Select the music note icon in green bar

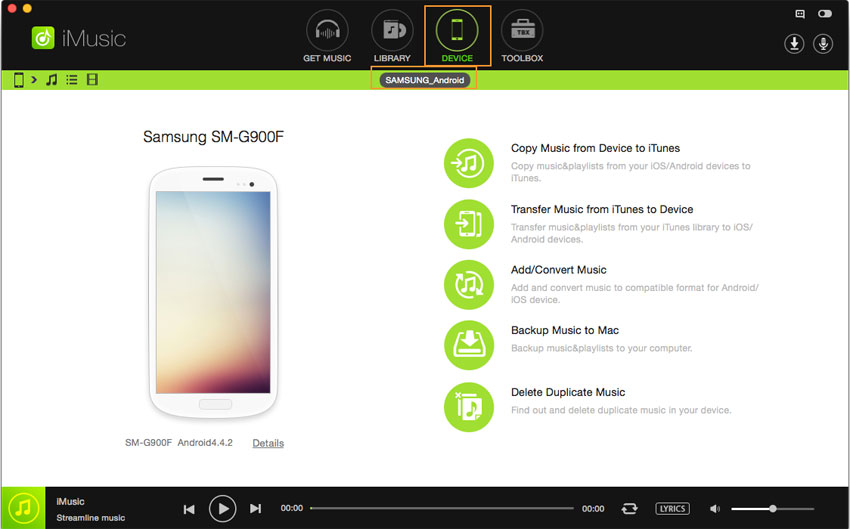[x=51, y=80]
